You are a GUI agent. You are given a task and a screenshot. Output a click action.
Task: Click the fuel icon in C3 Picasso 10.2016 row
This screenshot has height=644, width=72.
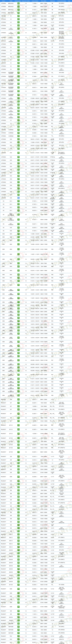point(18,41)
